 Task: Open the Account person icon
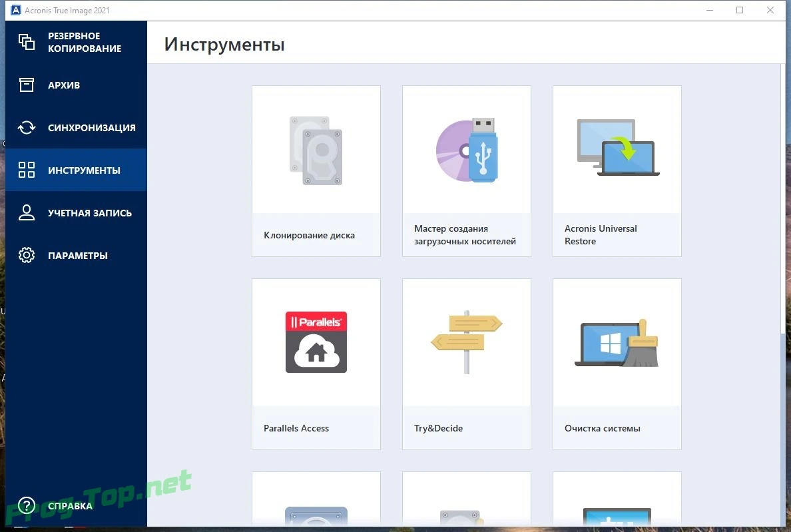point(27,212)
